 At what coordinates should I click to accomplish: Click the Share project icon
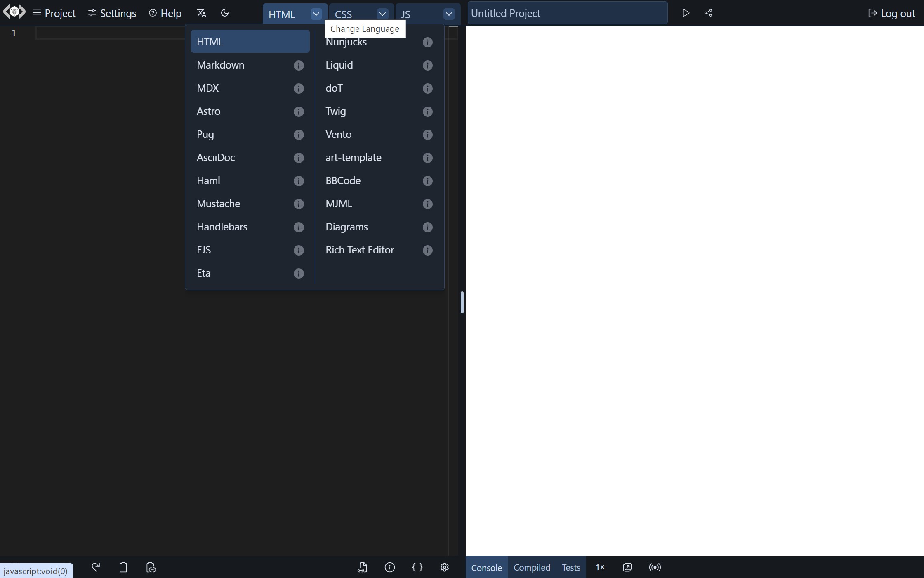click(708, 13)
